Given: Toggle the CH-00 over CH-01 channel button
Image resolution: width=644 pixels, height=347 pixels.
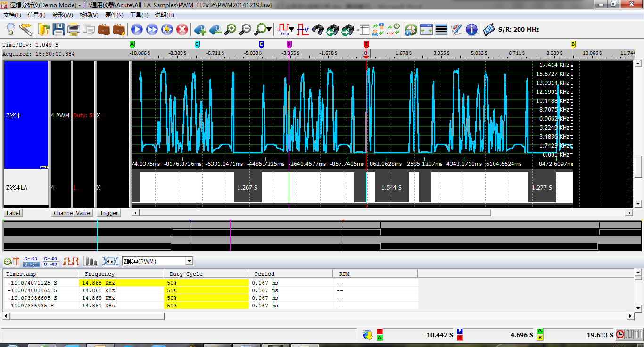Looking at the screenshot, I should coord(31,261).
